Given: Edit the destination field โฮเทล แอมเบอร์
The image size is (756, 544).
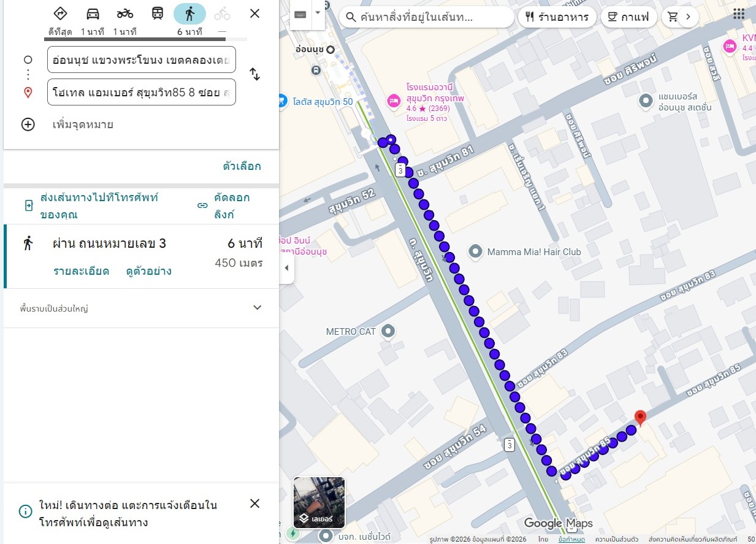Looking at the screenshot, I should coord(142,92).
